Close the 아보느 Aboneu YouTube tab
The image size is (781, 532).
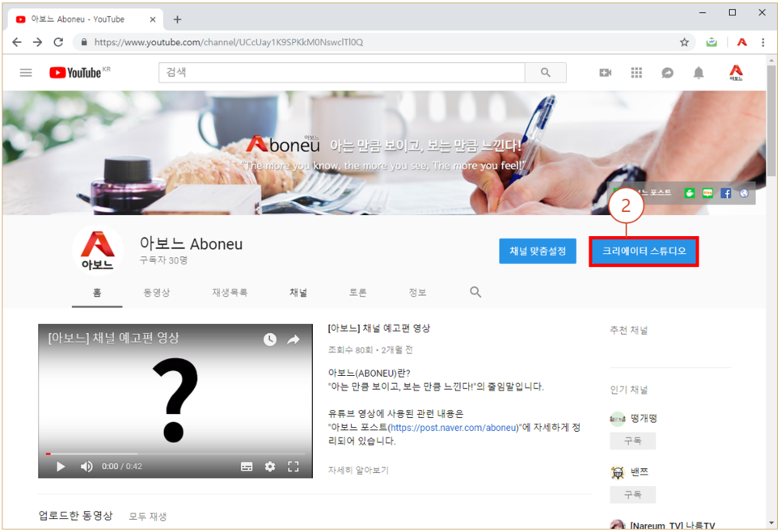click(153, 19)
